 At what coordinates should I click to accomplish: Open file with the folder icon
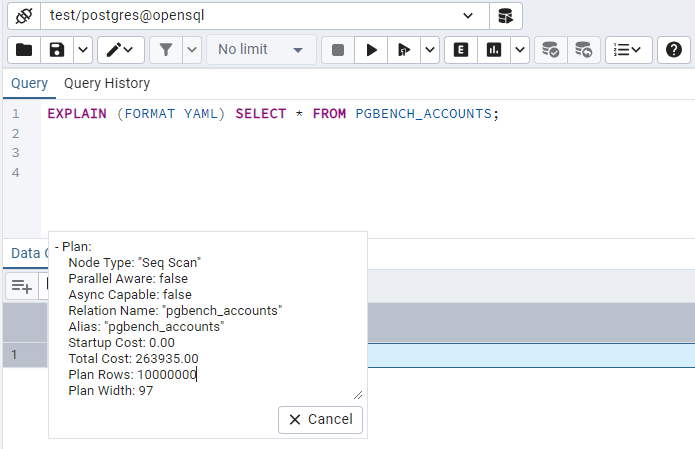[x=24, y=49]
